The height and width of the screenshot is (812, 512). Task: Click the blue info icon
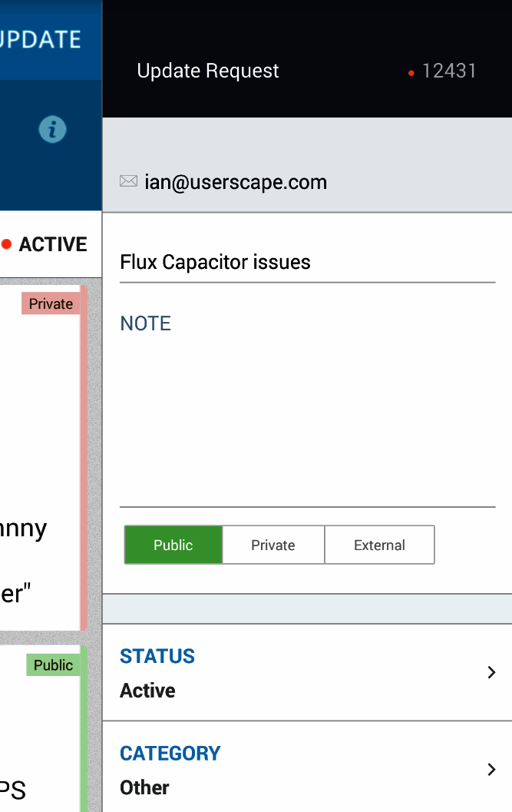(x=52, y=130)
